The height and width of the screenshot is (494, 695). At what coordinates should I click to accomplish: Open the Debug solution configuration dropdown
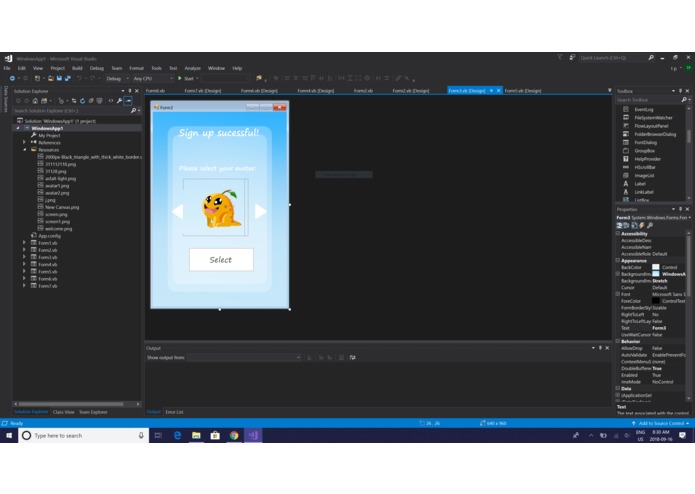click(x=117, y=78)
